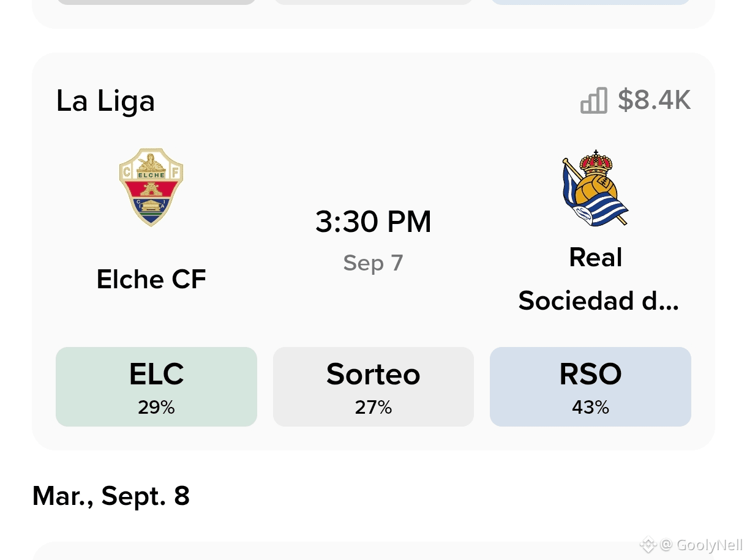This screenshot has width=747, height=560.
Task: Click the blue button in previous card
Action: [x=590, y=2]
